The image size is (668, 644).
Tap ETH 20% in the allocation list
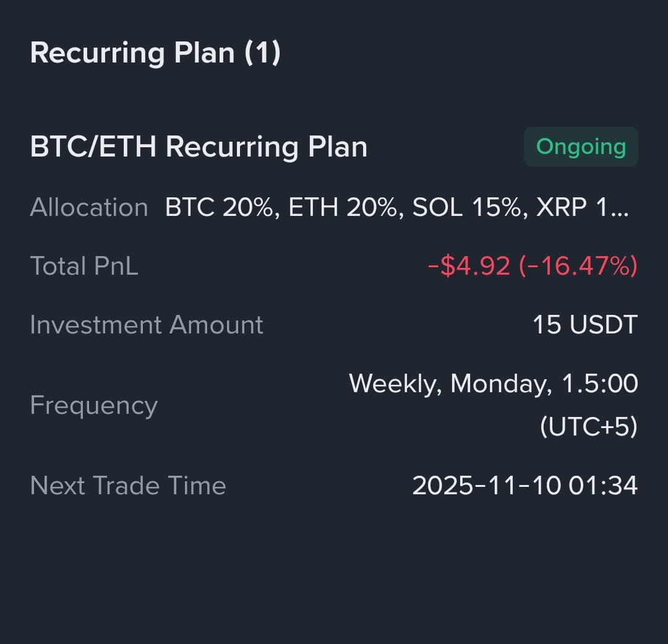343,207
